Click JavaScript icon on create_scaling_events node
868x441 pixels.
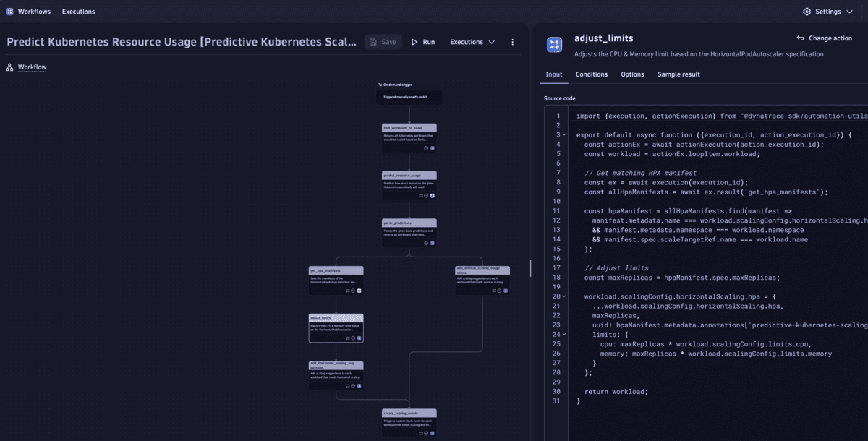[433, 433]
